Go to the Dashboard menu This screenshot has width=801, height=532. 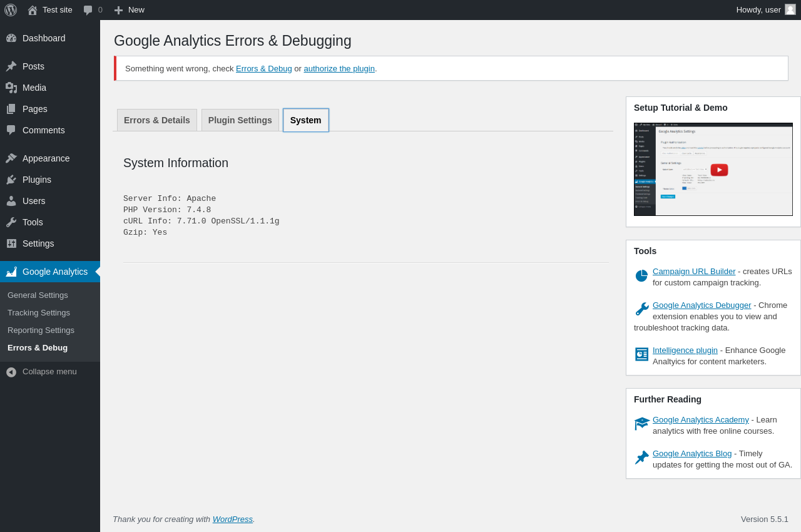tap(50, 38)
